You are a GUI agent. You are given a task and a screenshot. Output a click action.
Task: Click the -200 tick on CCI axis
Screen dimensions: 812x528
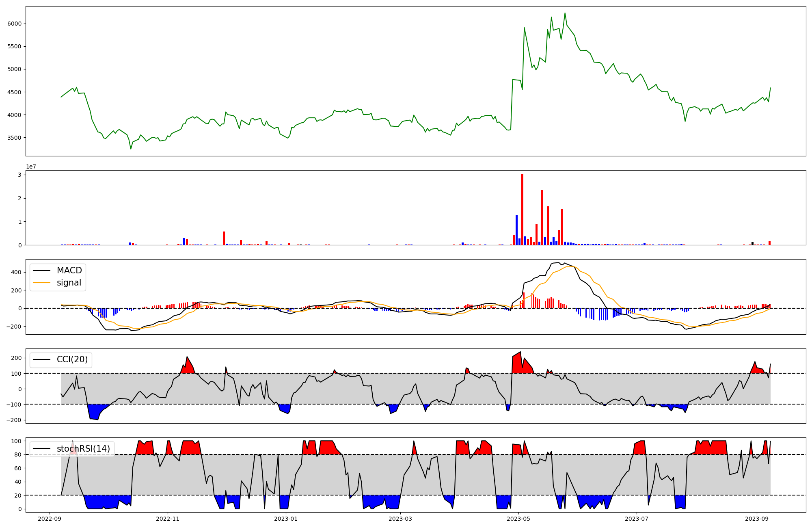coord(14,420)
